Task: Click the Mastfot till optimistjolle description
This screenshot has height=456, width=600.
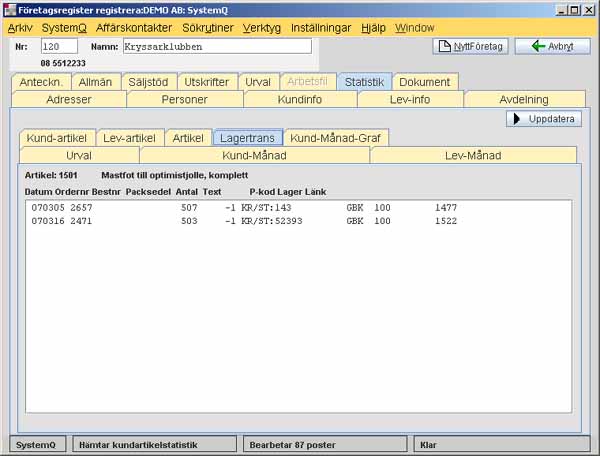Action: [x=174, y=175]
